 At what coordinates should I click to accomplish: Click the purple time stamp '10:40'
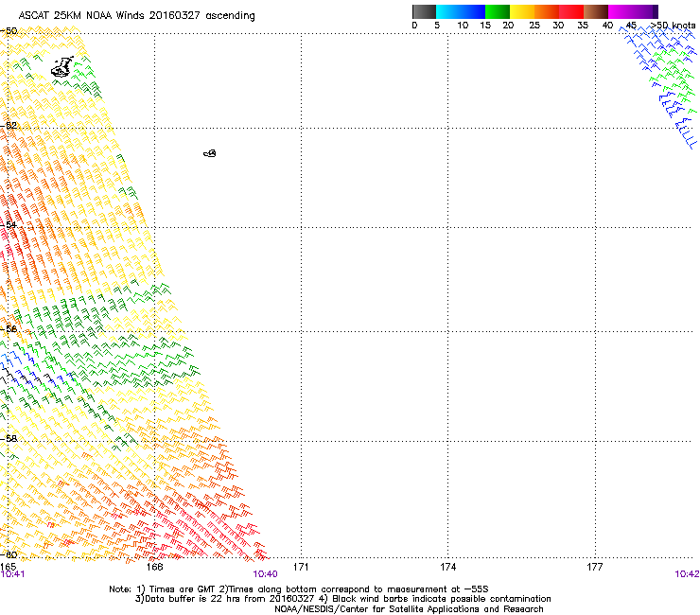point(265,574)
